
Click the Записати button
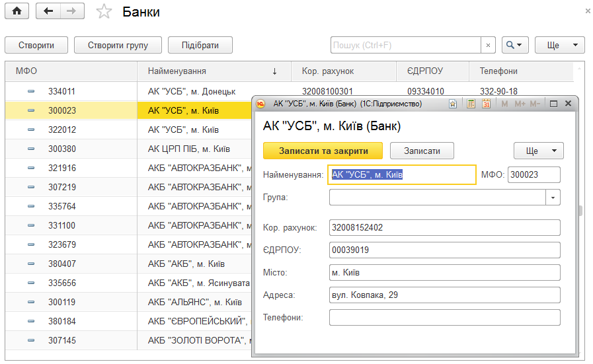(422, 151)
